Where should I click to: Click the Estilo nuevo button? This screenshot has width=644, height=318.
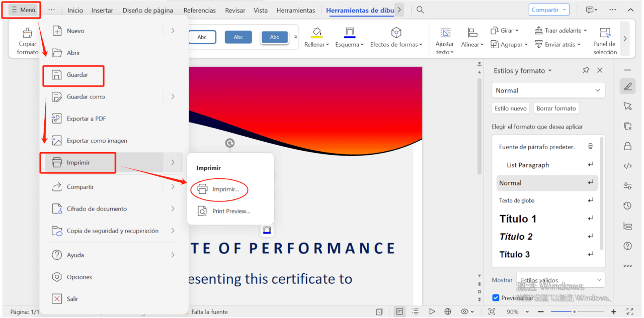511,109
